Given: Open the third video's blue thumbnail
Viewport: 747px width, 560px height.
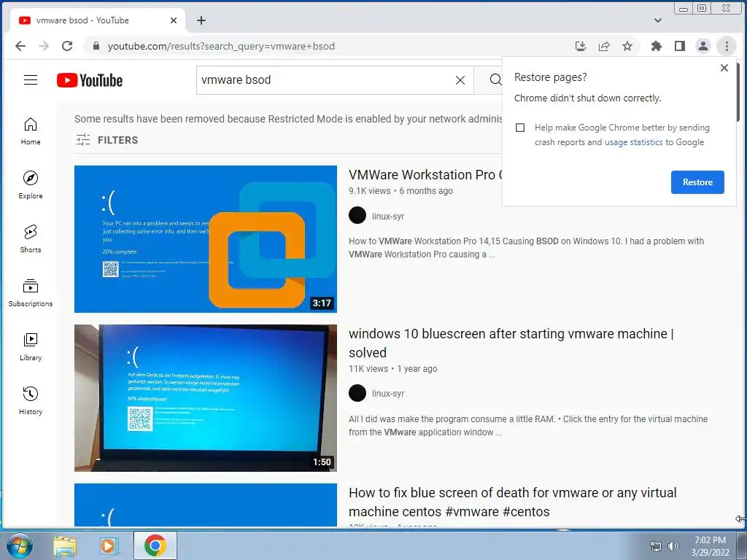Looking at the screenshot, I should 205,505.
